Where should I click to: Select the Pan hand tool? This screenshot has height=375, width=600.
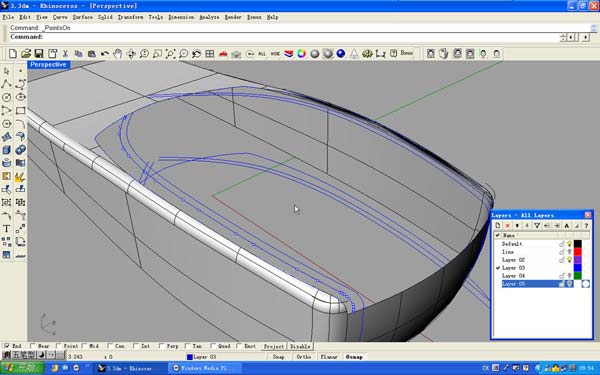117,54
